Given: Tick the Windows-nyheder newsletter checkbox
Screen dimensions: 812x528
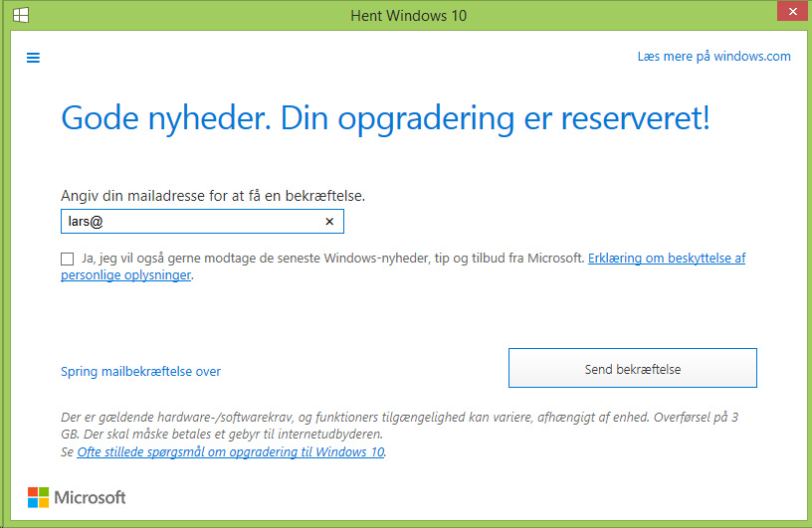Looking at the screenshot, I should [x=68, y=259].
